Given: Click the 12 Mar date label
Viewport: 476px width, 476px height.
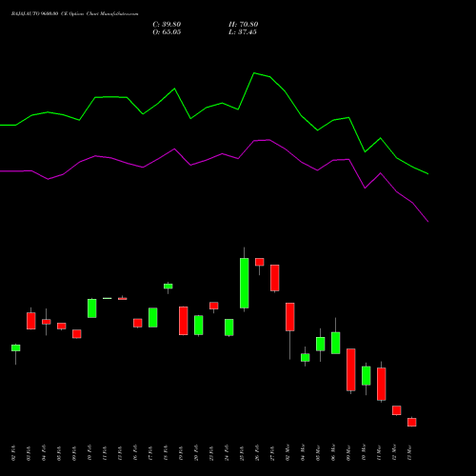Looking at the screenshot, I should tap(394, 453).
